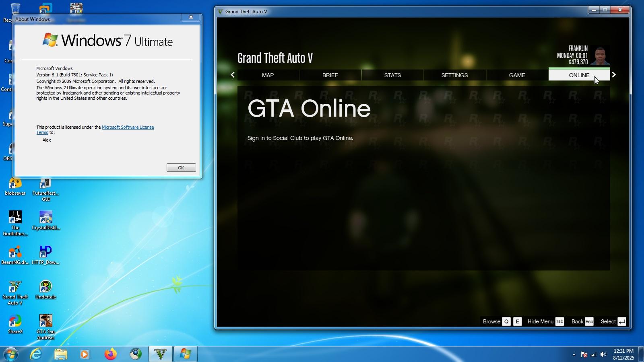Image resolution: width=644 pixels, height=362 pixels.
Task: Open the MAP tab in GTA V menu
Action: (268, 75)
